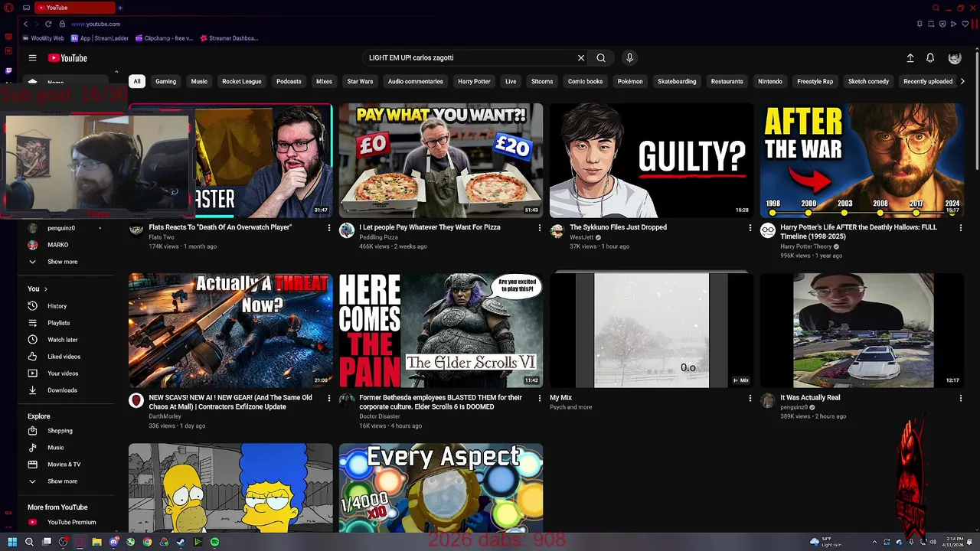This screenshot has height=551, width=980.
Task: Play the GUILTY? Sykkuno Files thumbnail
Action: point(652,161)
